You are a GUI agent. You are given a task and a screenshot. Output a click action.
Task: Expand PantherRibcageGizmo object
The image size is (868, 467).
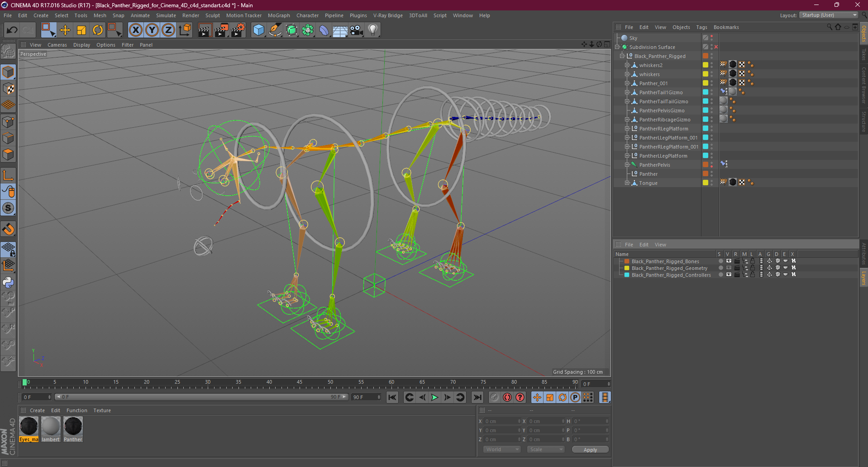click(x=627, y=120)
